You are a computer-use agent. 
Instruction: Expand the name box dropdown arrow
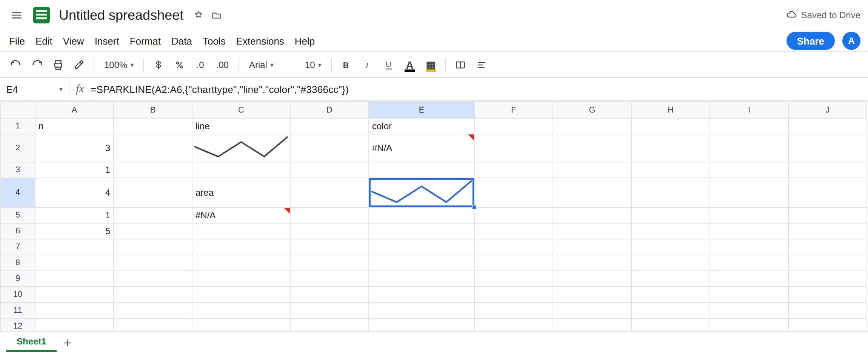tap(61, 90)
